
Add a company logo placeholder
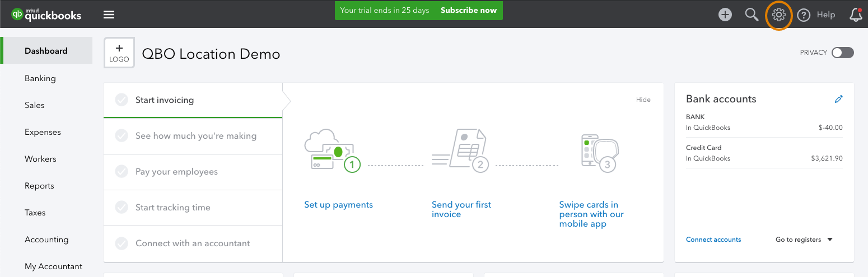(x=119, y=53)
